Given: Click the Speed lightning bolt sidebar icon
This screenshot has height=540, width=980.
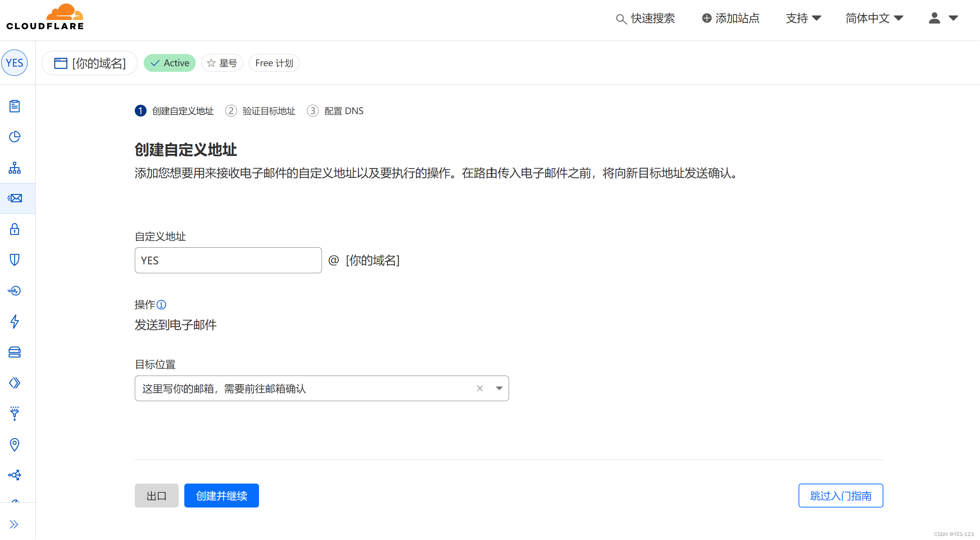Looking at the screenshot, I should (15, 321).
